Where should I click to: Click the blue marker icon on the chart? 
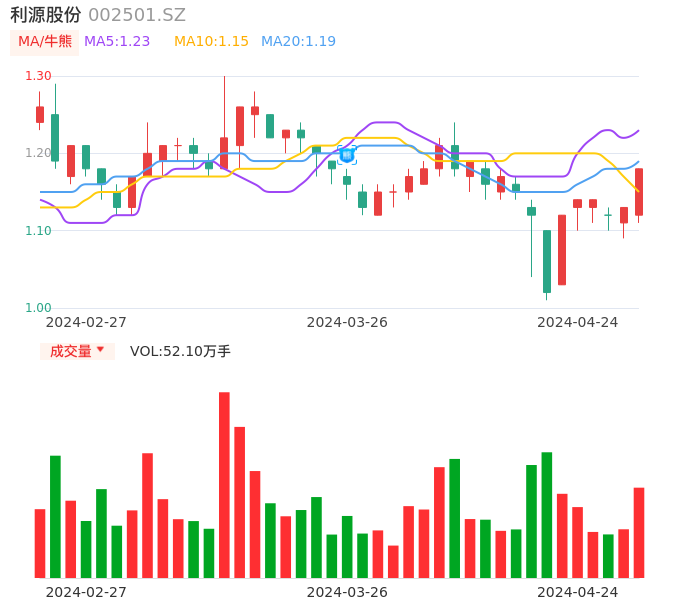coord(347,155)
